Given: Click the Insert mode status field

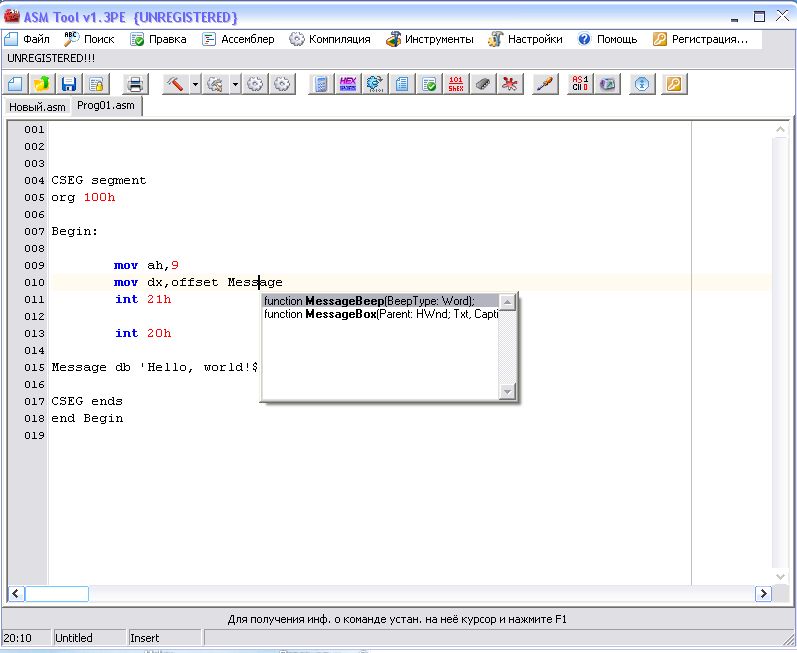Looking at the screenshot, I should [165, 638].
